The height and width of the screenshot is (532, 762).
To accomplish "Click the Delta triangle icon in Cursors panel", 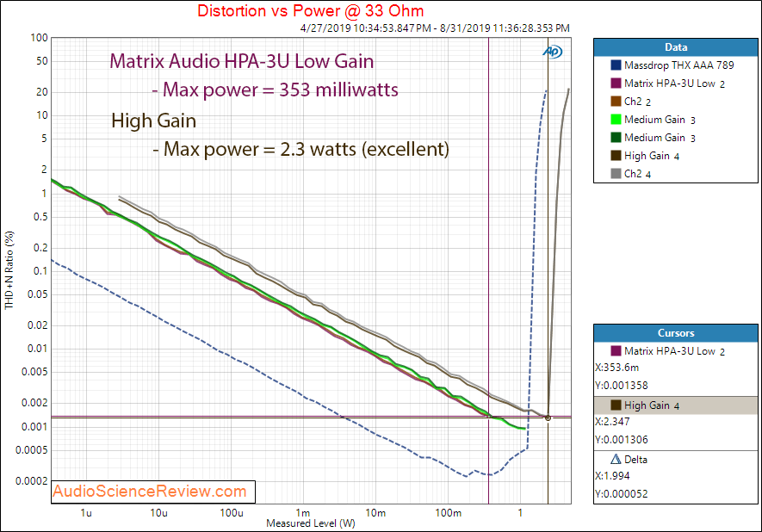I will 616,459.
